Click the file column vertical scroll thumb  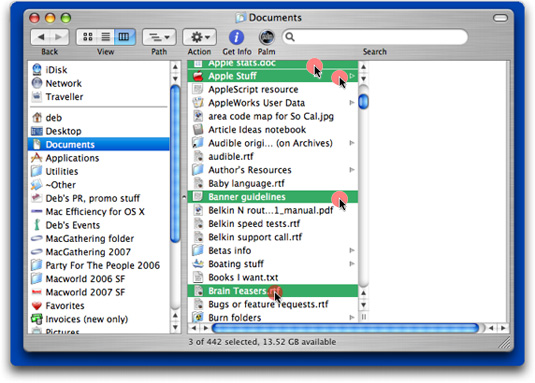click(363, 101)
